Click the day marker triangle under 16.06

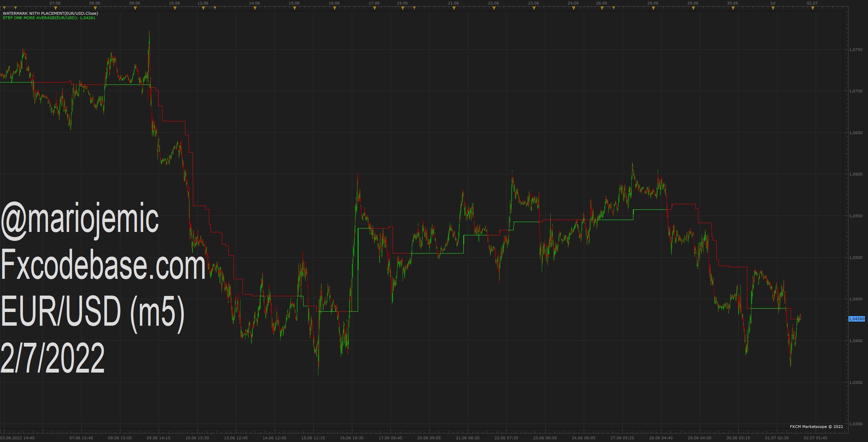[x=334, y=8]
